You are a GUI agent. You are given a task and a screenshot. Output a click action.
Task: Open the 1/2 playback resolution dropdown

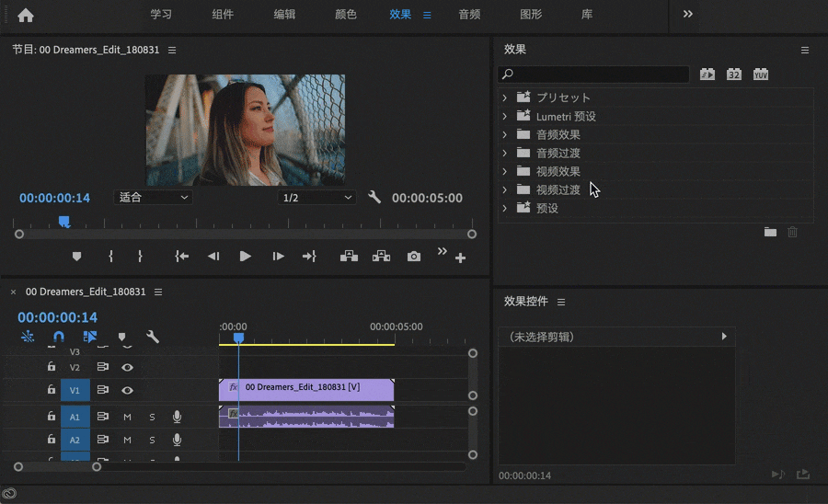(x=316, y=198)
